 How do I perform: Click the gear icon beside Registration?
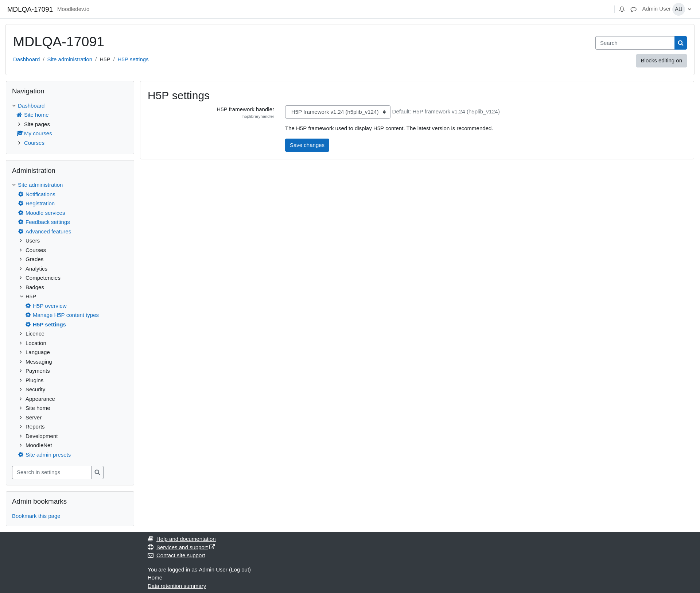(21, 204)
